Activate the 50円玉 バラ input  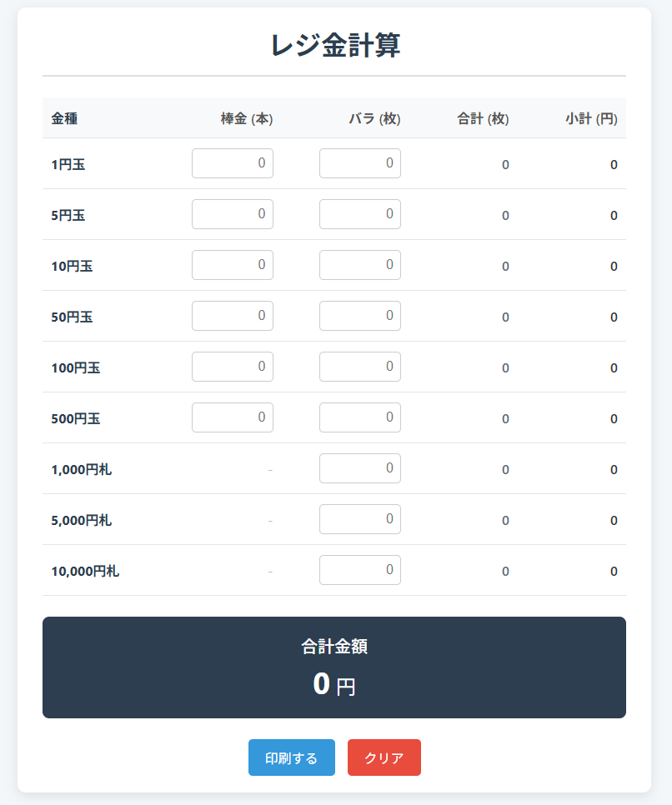point(359,316)
